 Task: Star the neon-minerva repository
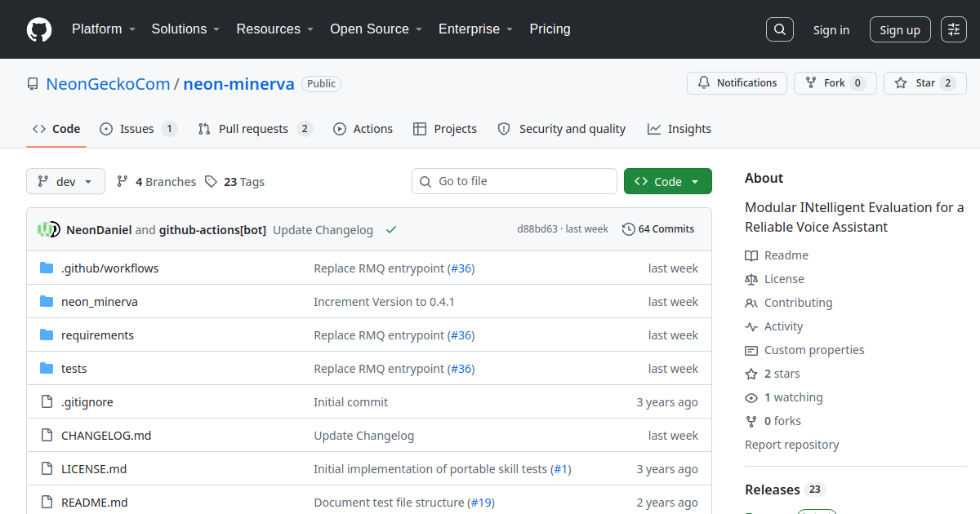point(925,83)
